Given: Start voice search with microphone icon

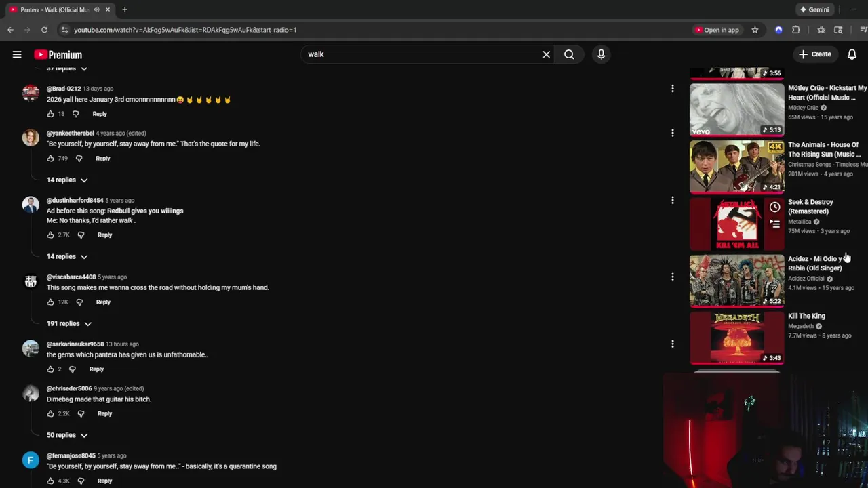Looking at the screenshot, I should tap(601, 54).
